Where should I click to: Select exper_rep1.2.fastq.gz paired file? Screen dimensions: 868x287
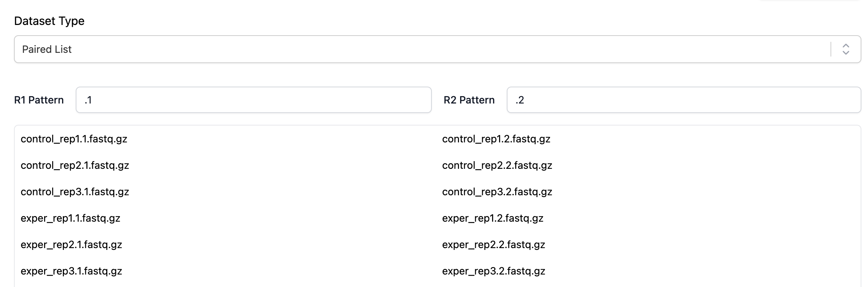point(492,218)
